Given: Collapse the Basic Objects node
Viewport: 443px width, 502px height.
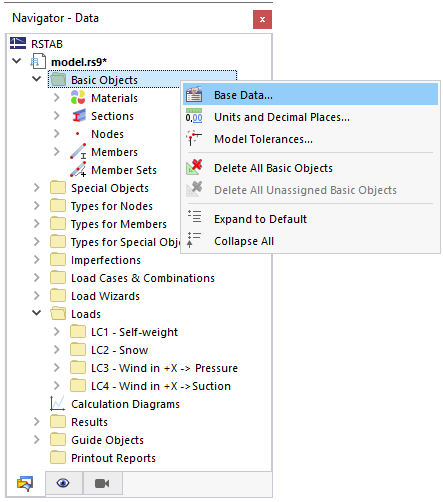Looking at the screenshot, I should point(37,79).
